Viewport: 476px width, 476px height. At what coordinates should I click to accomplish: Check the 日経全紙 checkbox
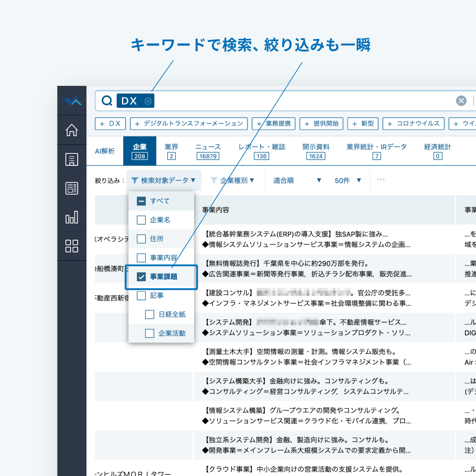pos(150,314)
